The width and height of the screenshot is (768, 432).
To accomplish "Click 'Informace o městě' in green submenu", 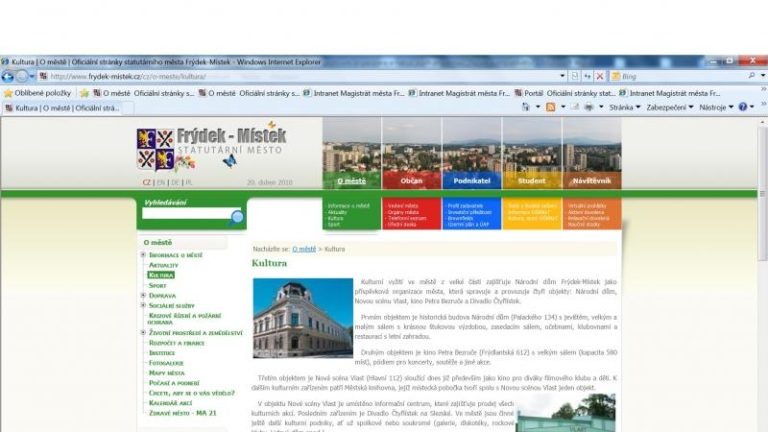I will tap(348, 206).
